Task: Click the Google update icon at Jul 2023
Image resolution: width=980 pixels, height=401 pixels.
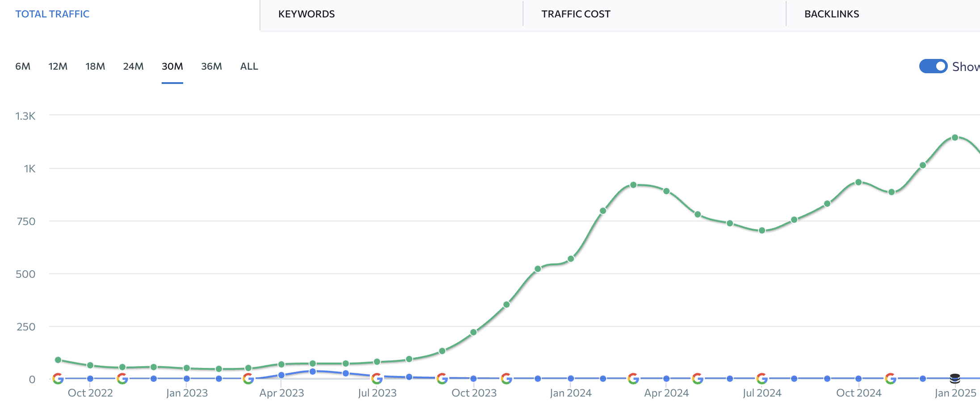Action: click(377, 379)
